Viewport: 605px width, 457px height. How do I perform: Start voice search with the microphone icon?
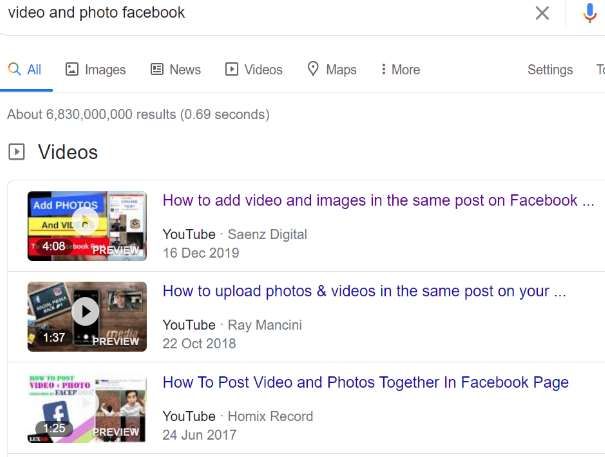tap(590, 13)
